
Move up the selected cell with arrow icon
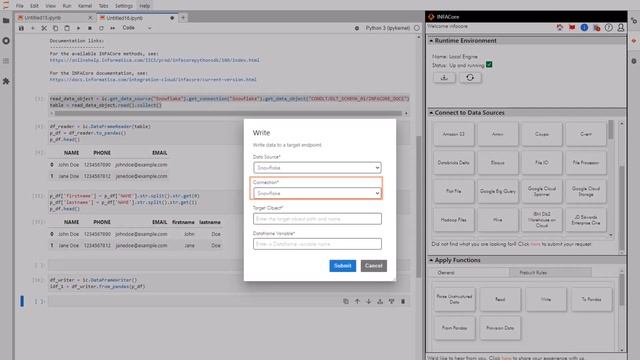click(357, 301)
